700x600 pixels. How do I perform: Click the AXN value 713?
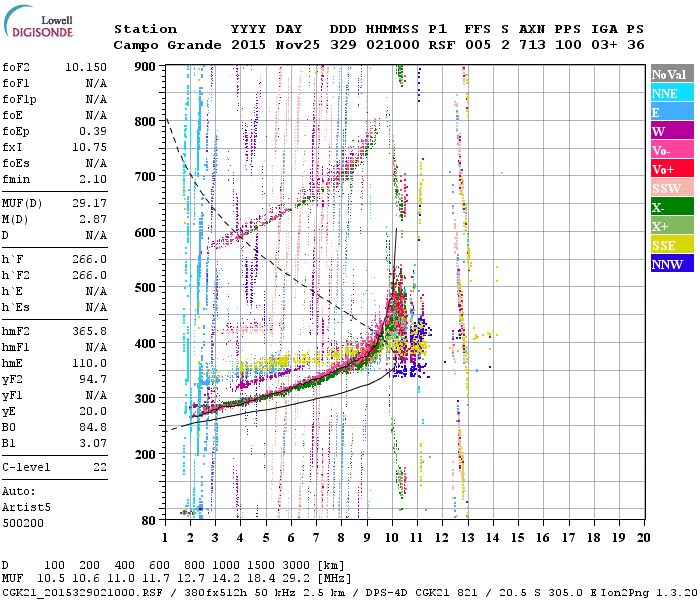[532, 45]
